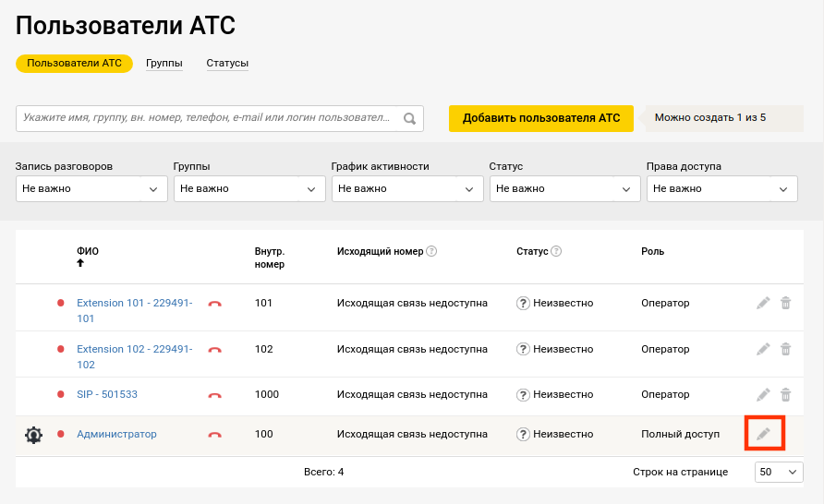The width and height of the screenshot is (824, 504).
Task: Delete Extension 102 user via trash icon
Action: [x=785, y=349]
